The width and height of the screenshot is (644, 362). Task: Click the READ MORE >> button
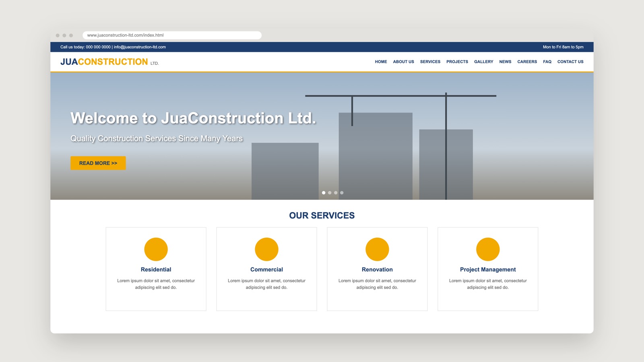coord(98,163)
